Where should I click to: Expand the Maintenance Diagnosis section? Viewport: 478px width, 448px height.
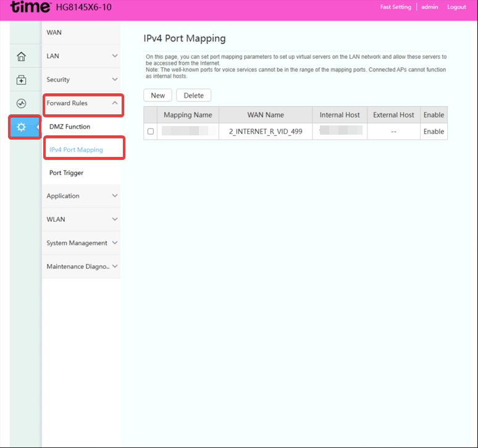tap(81, 266)
